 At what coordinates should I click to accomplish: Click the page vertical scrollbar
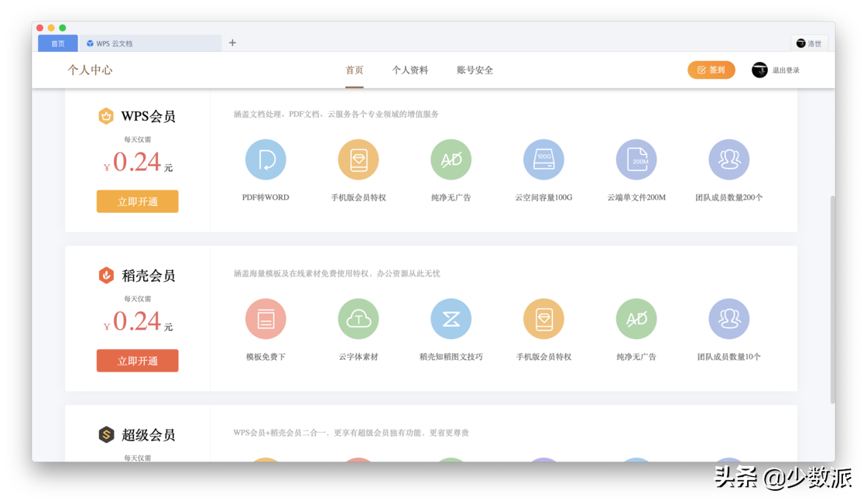click(832, 299)
